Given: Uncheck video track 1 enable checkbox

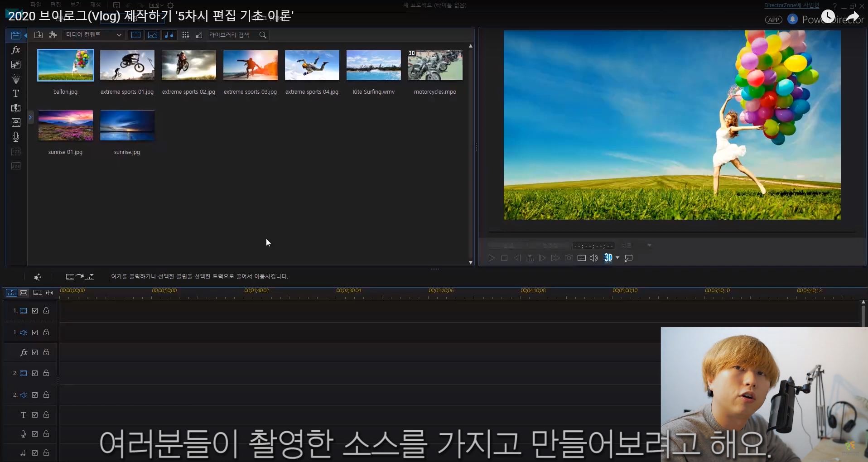Looking at the screenshot, I should pyautogui.click(x=35, y=311).
